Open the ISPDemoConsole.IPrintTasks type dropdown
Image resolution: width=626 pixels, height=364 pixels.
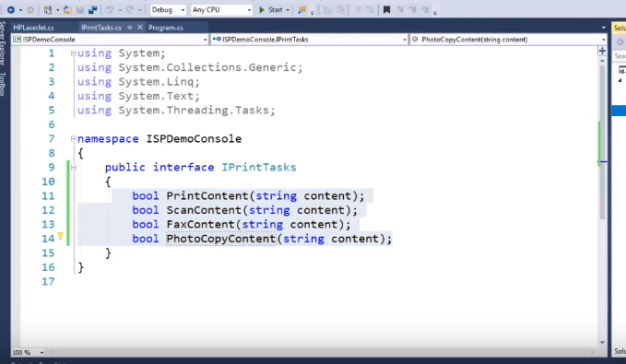point(309,39)
